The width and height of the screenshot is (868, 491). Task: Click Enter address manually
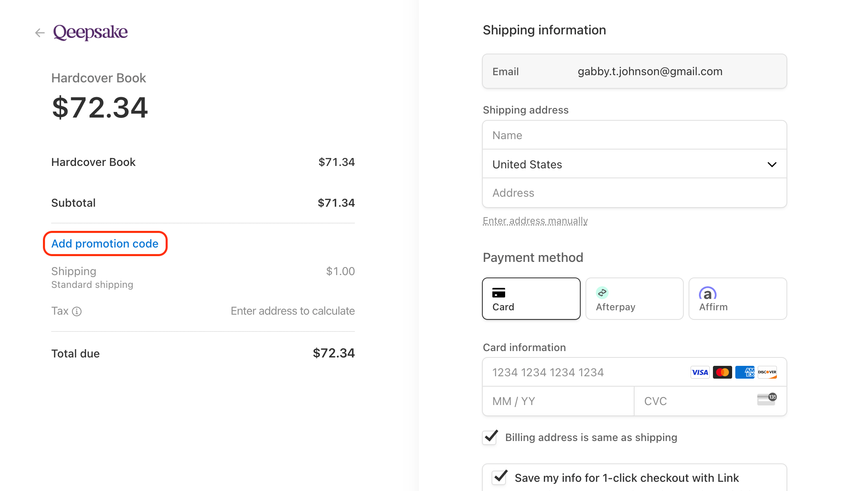(535, 220)
